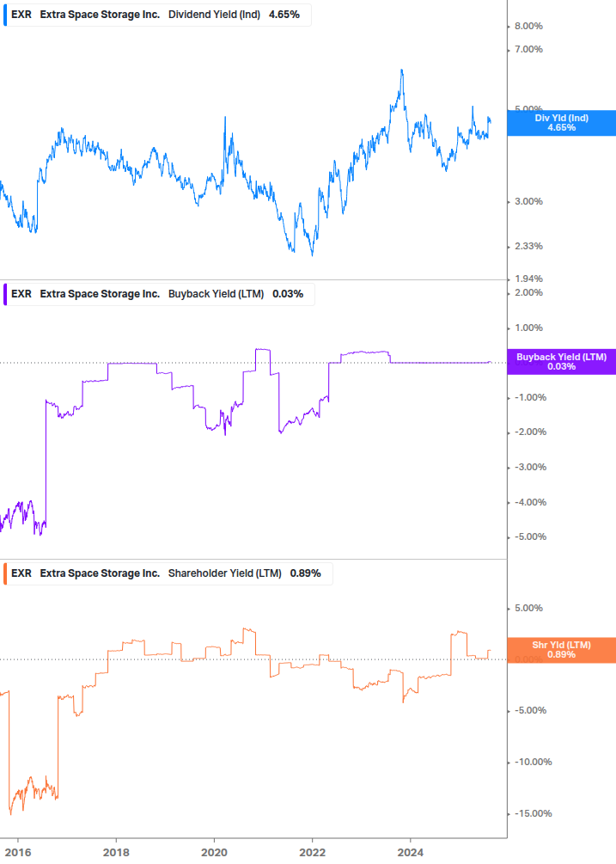Image resolution: width=616 pixels, height=864 pixels.
Task: Click the 0.03% value in the buyback legend
Action: pos(288,294)
